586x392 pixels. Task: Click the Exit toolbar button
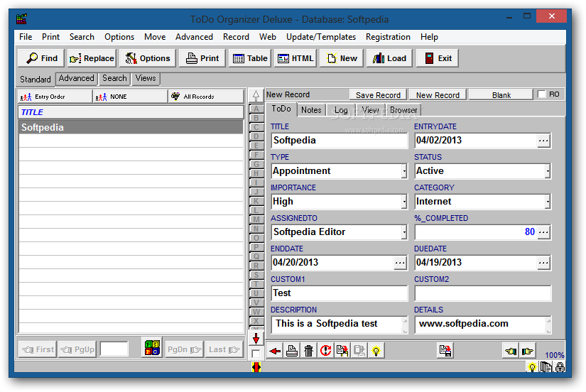pyautogui.click(x=438, y=58)
